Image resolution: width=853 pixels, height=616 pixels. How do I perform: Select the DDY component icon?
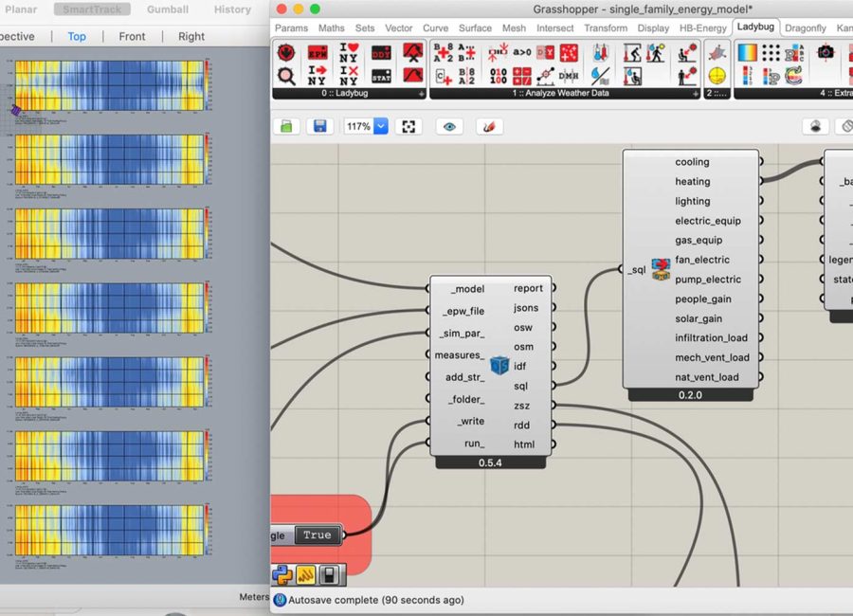click(x=381, y=53)
